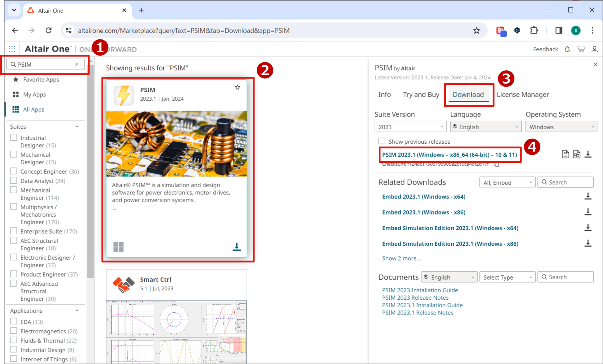This screenshot has width=603, height=364.
Task: Open the Suite Version 2023 dropdown
Action: click(410, 127)
